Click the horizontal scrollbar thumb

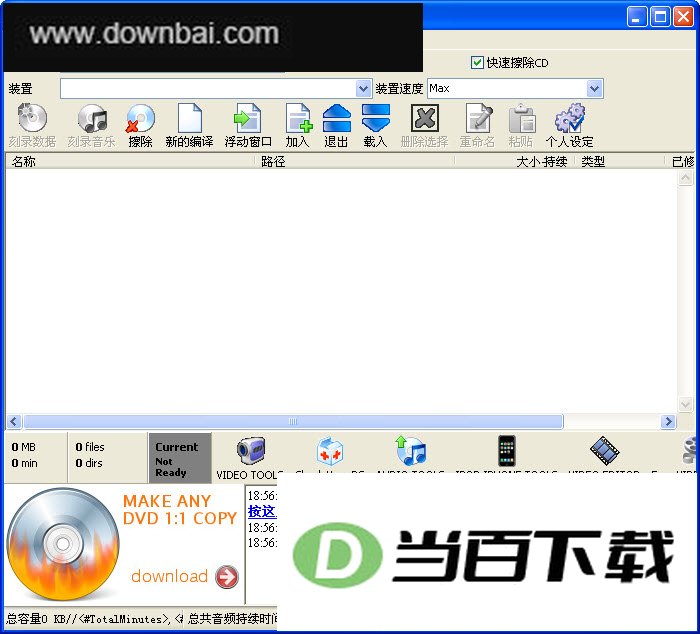[293, 421]
